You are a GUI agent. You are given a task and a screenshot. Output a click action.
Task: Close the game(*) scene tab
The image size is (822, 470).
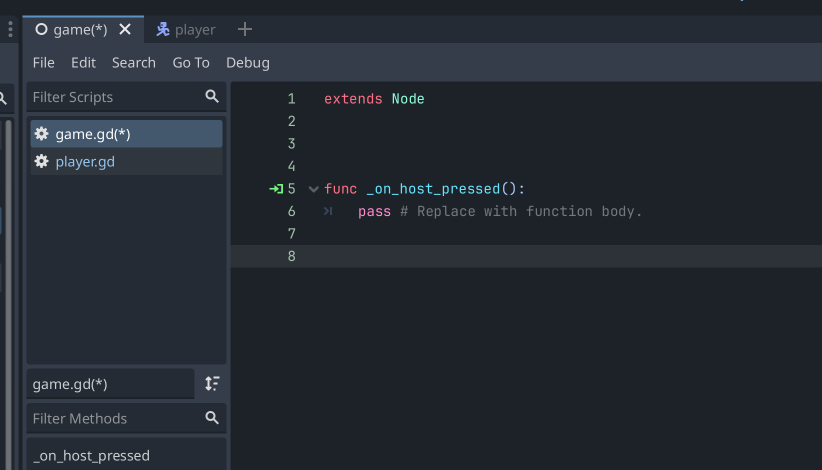pyautogui.click(x=125, y=30)
